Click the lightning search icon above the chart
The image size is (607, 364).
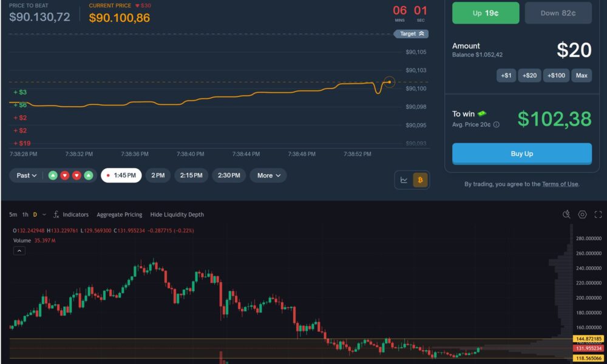[x=566, y=214]
